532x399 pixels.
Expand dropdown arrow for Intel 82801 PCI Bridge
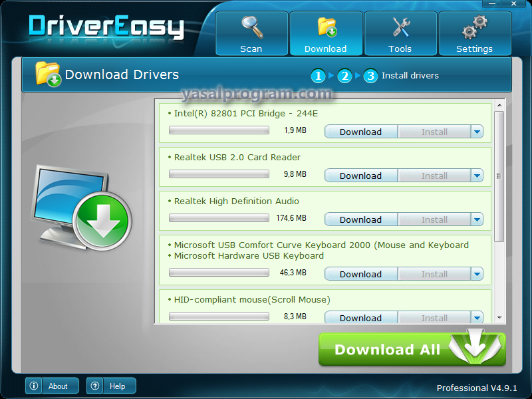click(x=477, y=132)
